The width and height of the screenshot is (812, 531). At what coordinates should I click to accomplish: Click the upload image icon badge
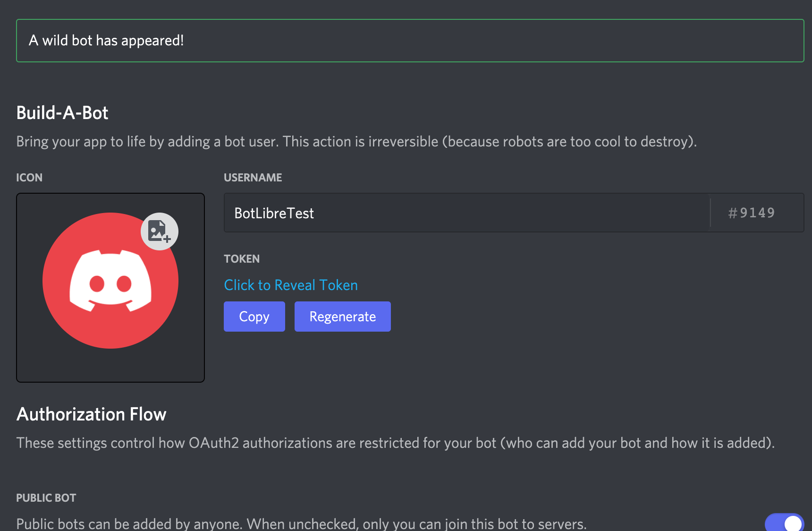pyautogui.click(x=160, y=231)
